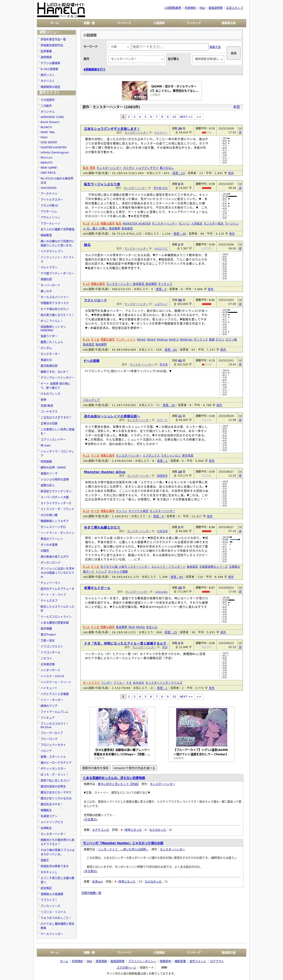Screen dimensions: 283x980
Task: Open R-18小説検索 in the search menu
Action: click(x=50, y=69)
